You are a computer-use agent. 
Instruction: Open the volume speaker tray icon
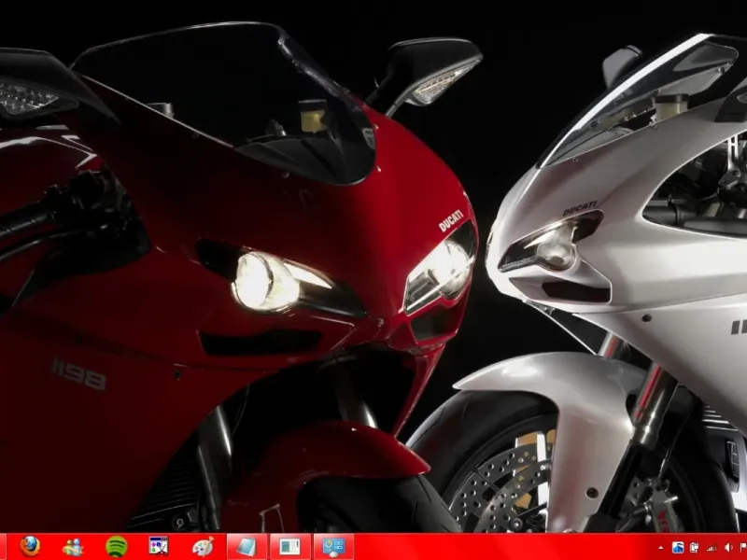pos(726,547)
